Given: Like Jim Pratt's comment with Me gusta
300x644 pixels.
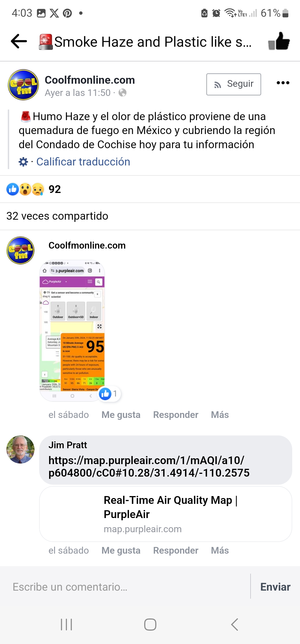Looking at the screenshot, I should tap(121, 550).
